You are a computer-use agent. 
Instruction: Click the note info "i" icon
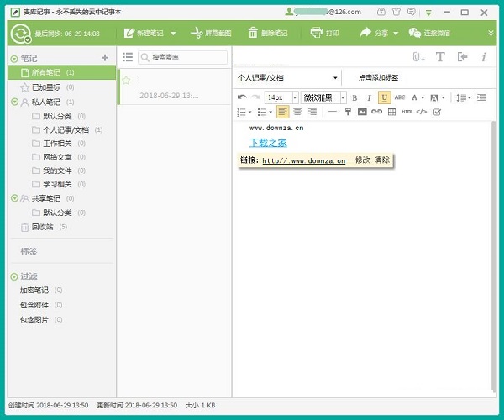[x=483, y=57]
